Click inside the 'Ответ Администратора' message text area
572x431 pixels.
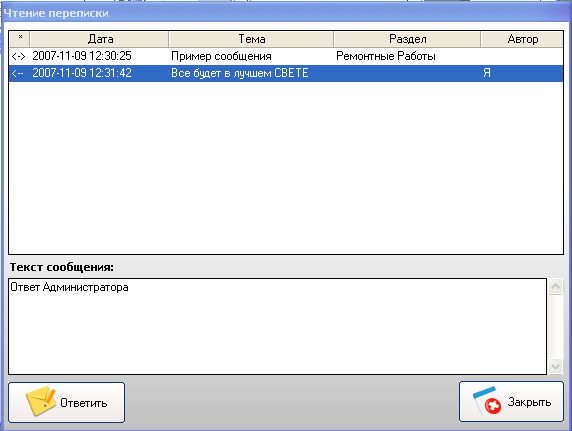point(277,326)
